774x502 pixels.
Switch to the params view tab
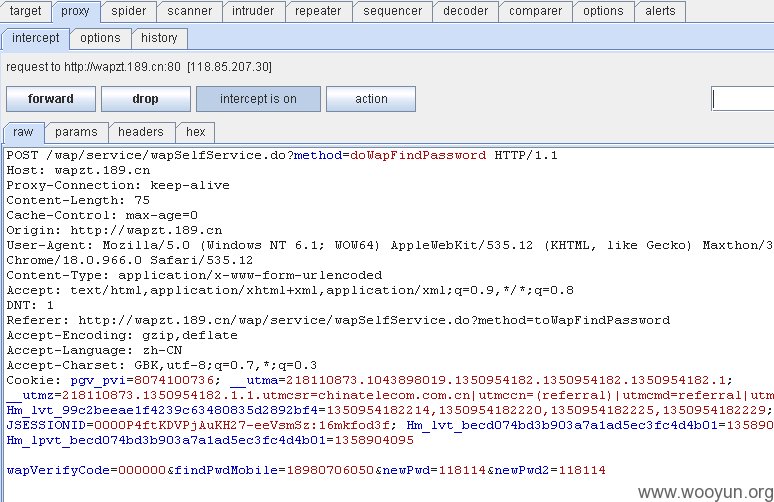(76, 132)
